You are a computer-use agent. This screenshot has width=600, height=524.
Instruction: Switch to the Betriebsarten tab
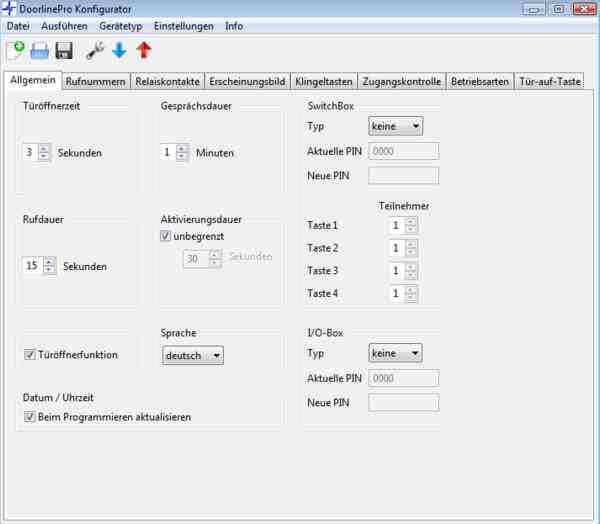click(x=480, y=82)
